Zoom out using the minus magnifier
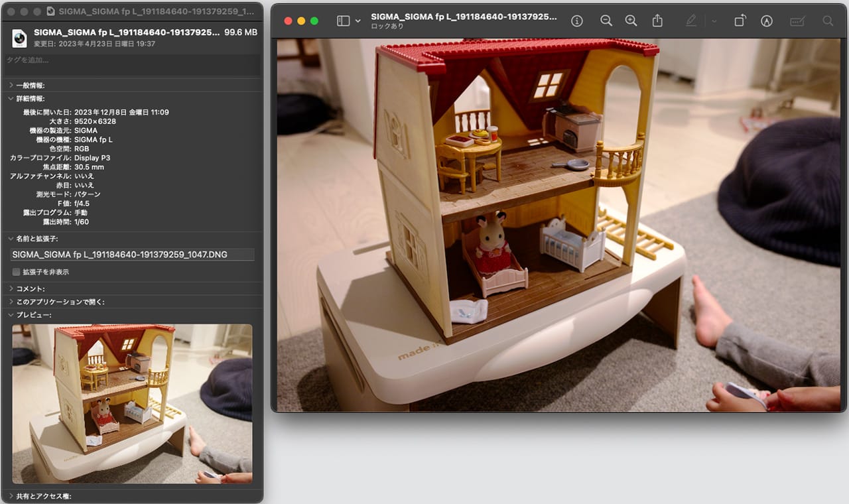The height and width of the screenshot is (504, 849). (606, 21)
